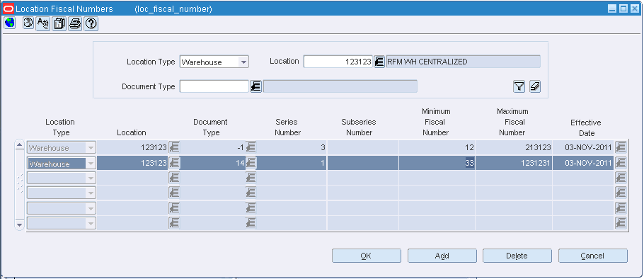The height and width of the screenshot is (279, 644).
Task: Select the Minimum Fiscal Number cell showing 12
Action: pyautogui.click(x=437, y=147)
